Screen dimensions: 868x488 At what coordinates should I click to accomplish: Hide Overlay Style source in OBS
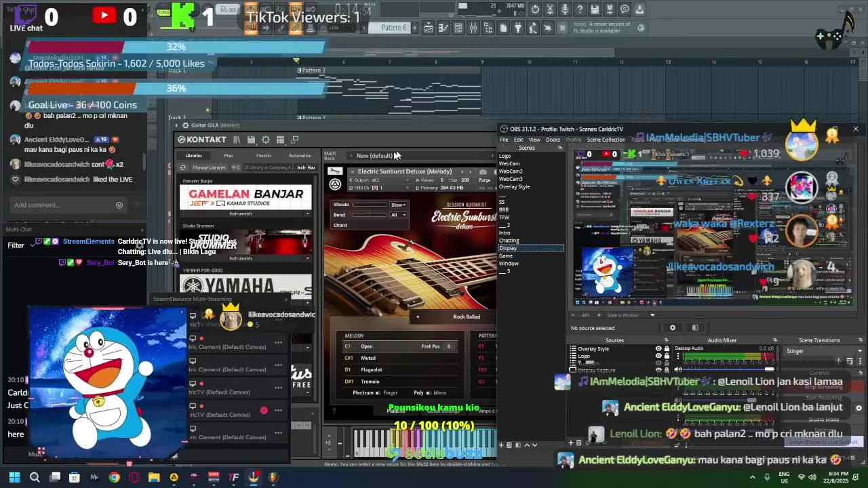coord(658,348)
